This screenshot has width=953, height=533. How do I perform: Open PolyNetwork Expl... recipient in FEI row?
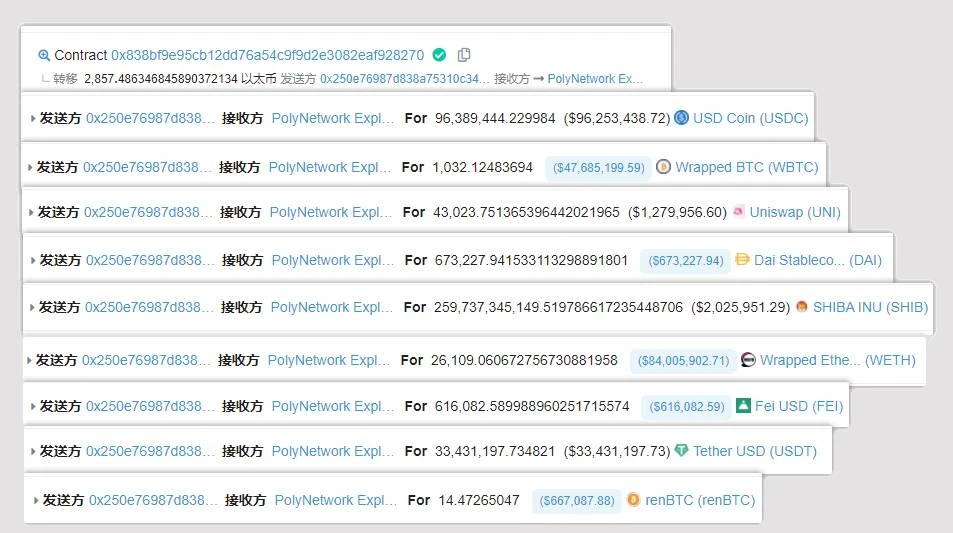pyautogui.click(x=333, y=406)
